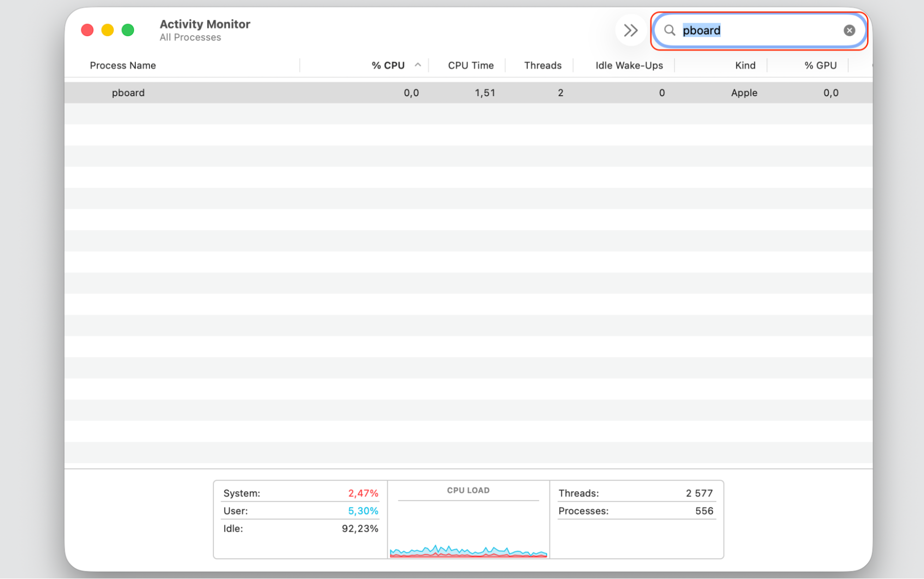924x579 pixels.
Task: Zoom window with the green button
Action: 128,31
